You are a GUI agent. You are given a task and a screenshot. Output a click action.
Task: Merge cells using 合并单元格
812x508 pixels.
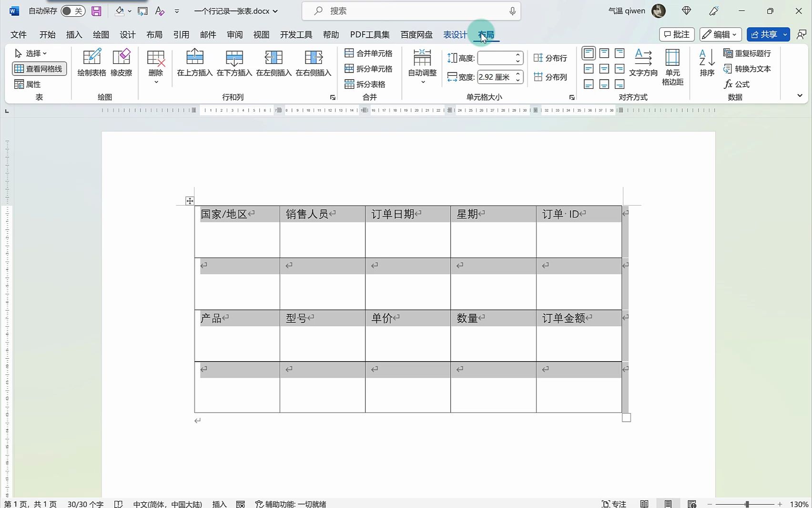coord(369,53)
